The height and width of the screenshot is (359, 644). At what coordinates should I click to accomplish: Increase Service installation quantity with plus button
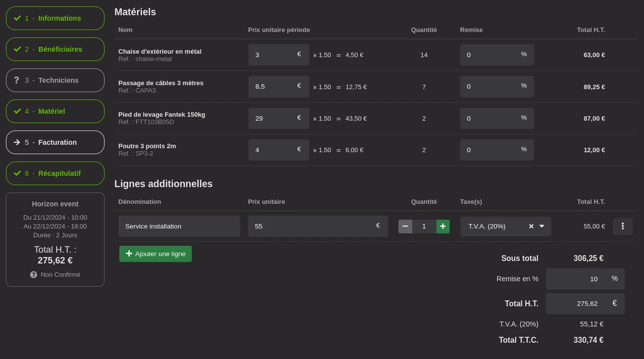443,227
